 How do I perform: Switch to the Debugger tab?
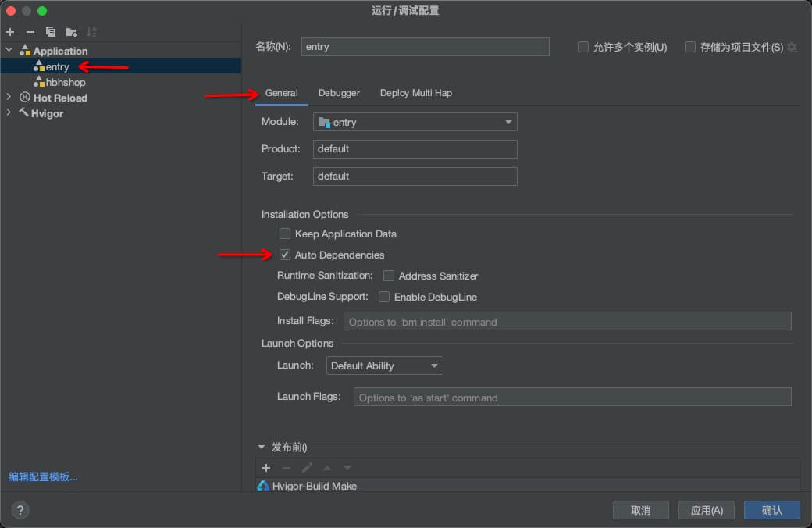pos(339,93)
